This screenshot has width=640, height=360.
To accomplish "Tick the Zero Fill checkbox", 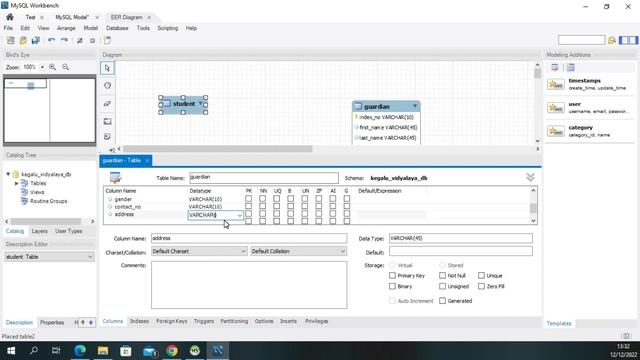I will [x=481, y=286].
